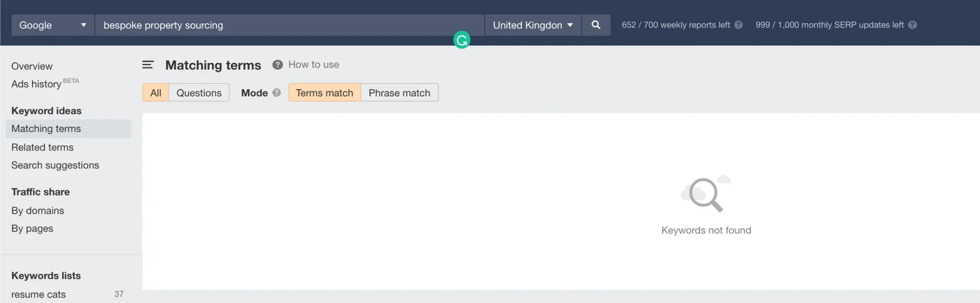
Task: Click help icon beside weekly reports left
Action: [x=738, y=25]
